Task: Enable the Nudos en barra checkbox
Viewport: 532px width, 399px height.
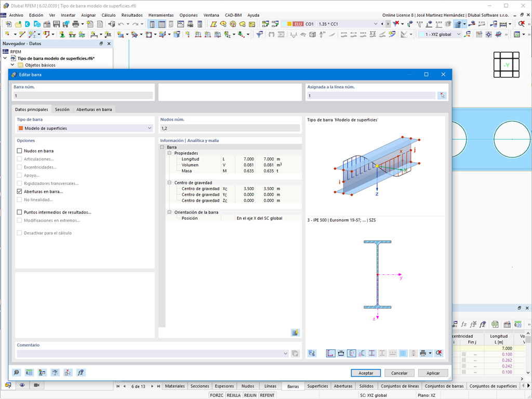Action: coord(19,151)
